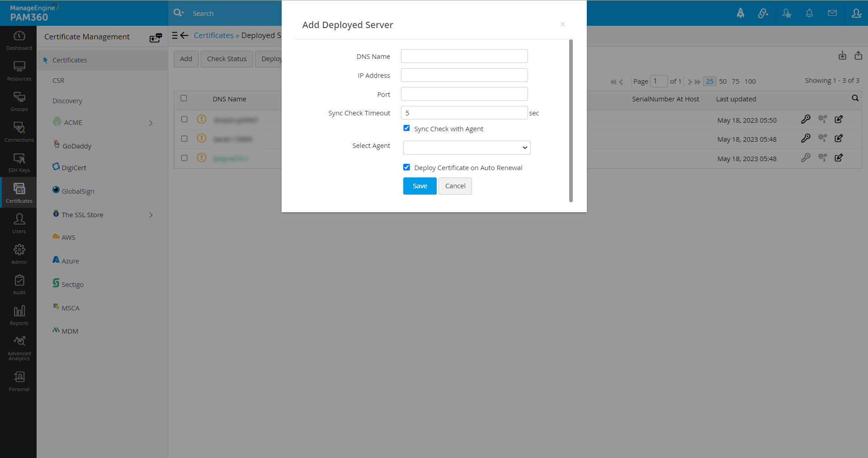Open SSH Keys section in sidebar
The height and width of the screenshot is (458, 868).
(x=19, y=163)
